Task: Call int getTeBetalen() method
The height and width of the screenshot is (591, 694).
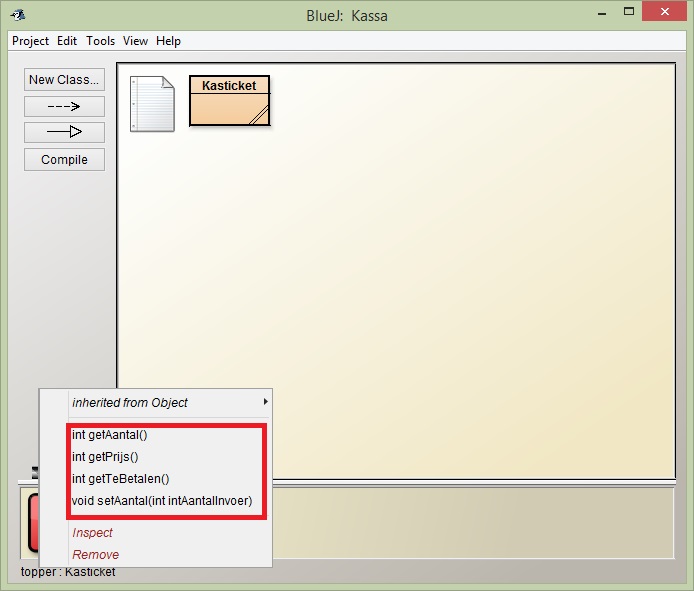Action: click(120, 479)
